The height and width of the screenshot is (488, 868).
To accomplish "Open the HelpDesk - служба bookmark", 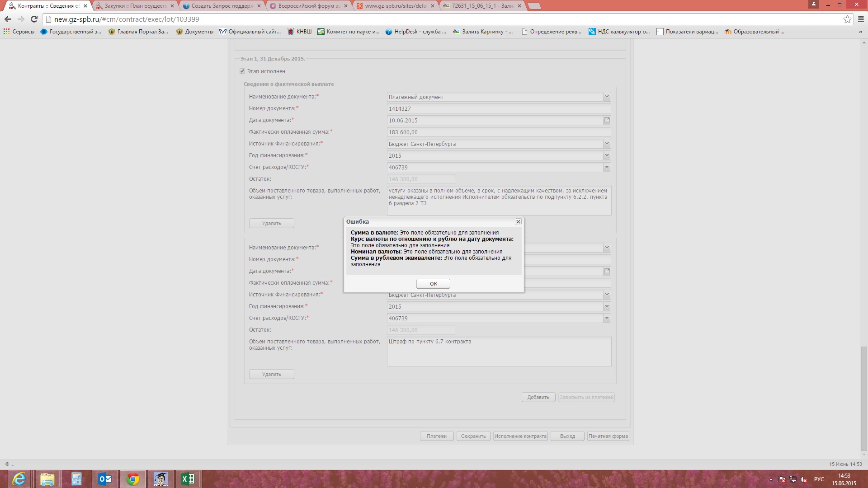I will coord(415,32).
